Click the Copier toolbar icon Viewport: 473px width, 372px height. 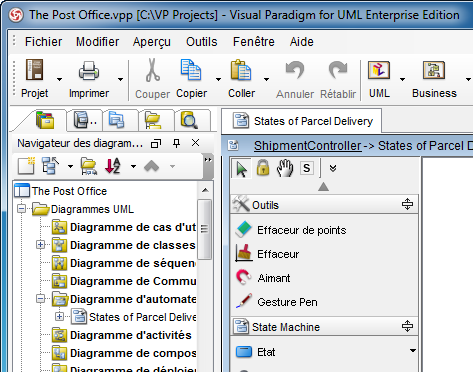pos(191,70)
